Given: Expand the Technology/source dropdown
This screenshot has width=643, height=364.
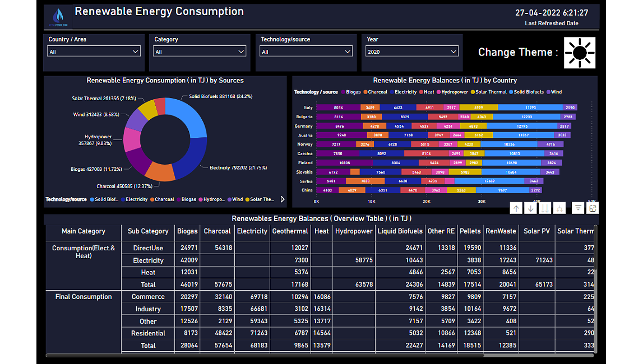Looking at the screenshot, I should (x=306, y=52).
